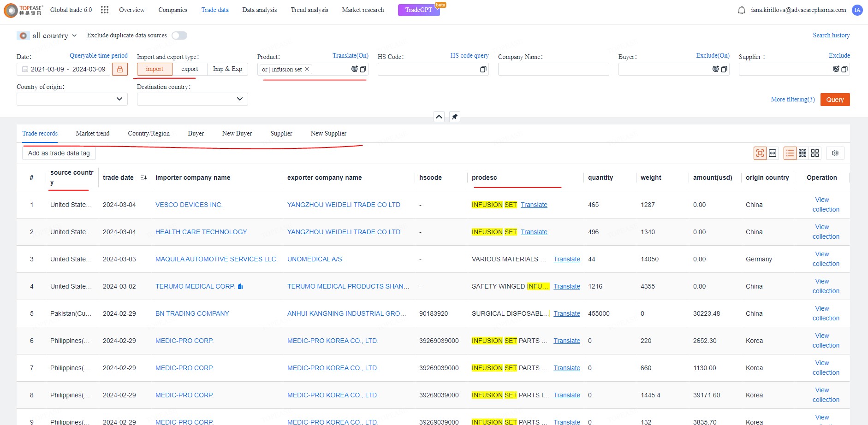This screenshot has width=868, height=425.
Task: Toggle the Translate(On) option for Product
Action: click(351, 55)
